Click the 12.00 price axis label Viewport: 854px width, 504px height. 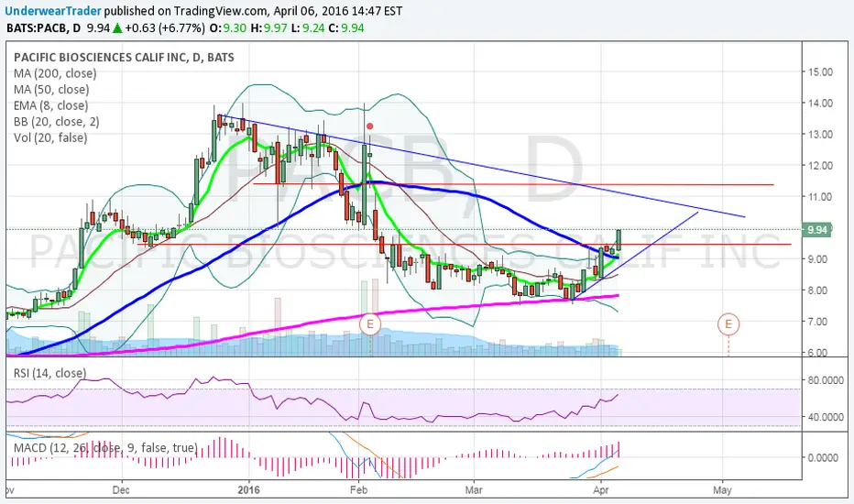pyautogui.click(x=820, y=166)
